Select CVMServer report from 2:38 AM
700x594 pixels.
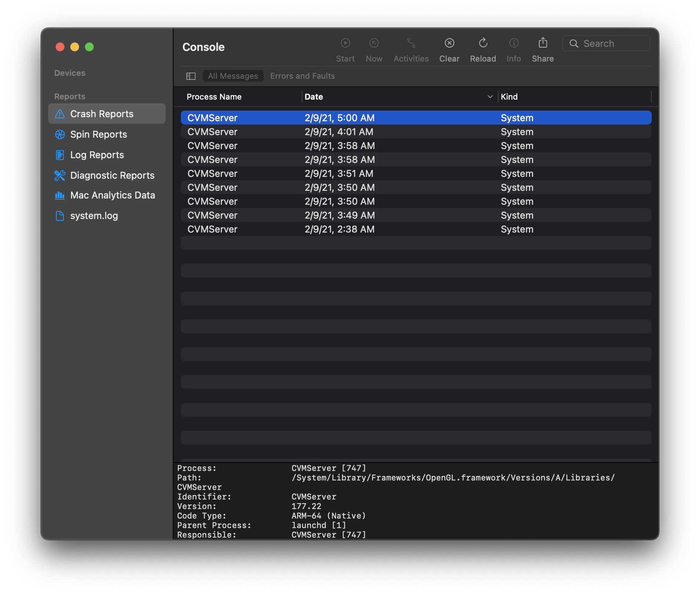point(416,229)
